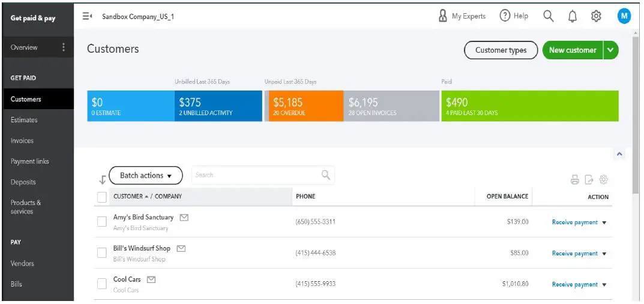The image size is (644, 304).
Task: Filter by $0 Estimate light-blue tile
Action: (131, 106)
